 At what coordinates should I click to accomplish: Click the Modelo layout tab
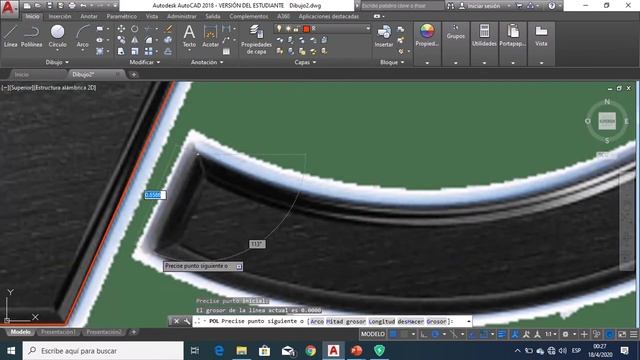click(20, 332)
